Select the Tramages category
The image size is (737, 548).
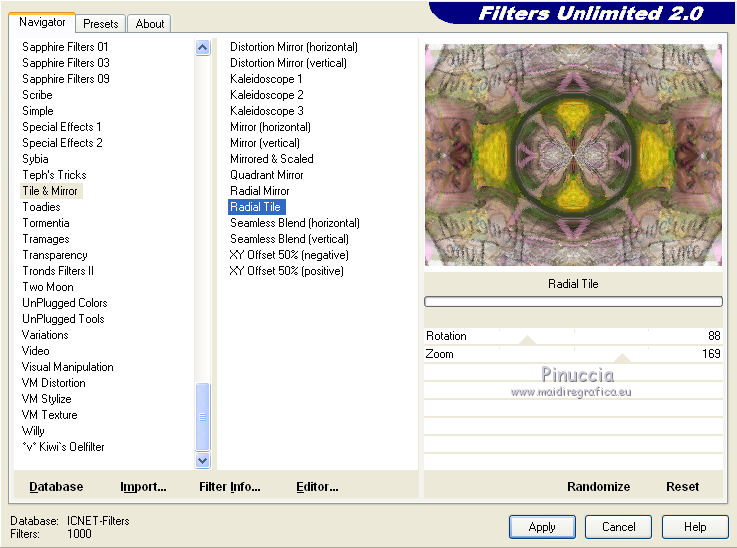coord(46,239)
